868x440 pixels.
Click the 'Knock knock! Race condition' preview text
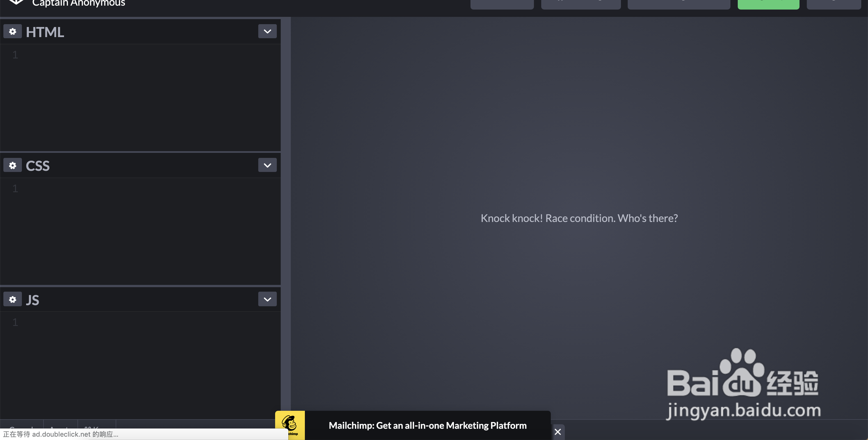point(579,218)
